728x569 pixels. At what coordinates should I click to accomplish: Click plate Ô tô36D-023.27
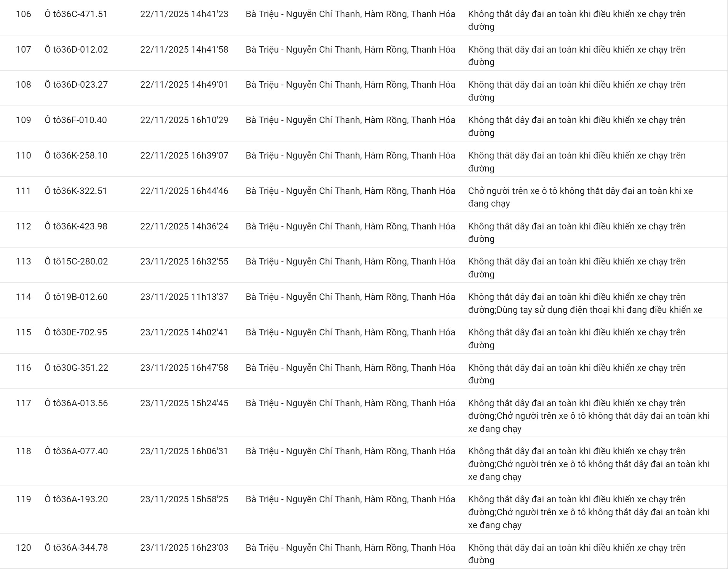pos(76,85)
